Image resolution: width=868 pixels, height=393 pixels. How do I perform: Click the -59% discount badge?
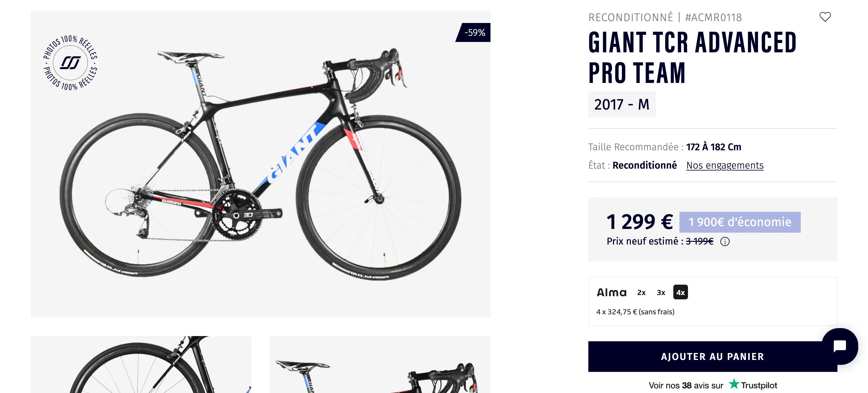click(474, 33)
